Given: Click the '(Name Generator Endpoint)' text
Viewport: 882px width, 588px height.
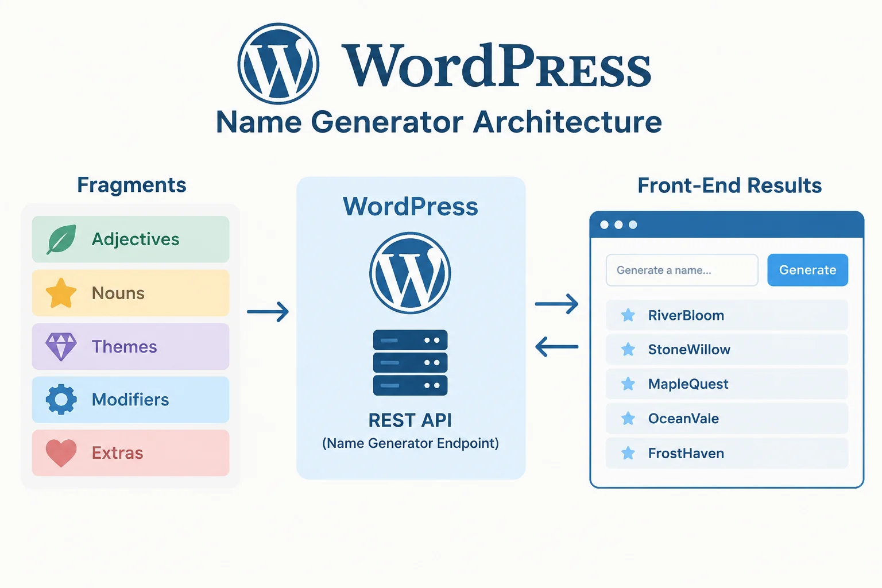Looking at the screenshot, I should pyautogui.click(x=411, y=443).
